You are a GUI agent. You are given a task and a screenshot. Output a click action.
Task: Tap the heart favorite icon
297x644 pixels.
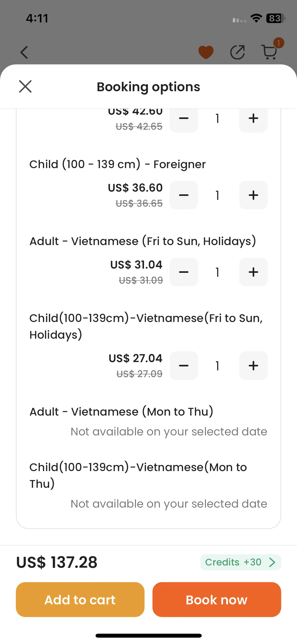206,52
